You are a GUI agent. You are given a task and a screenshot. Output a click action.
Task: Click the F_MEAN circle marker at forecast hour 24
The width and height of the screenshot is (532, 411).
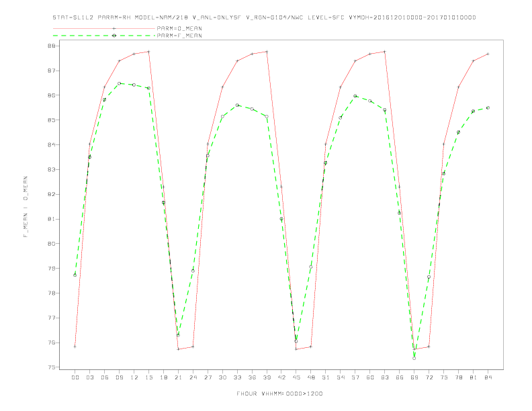(x=193, y=271)
